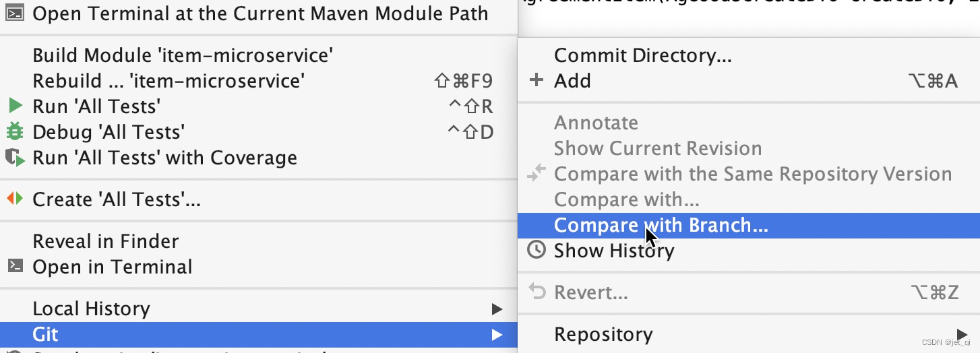980x353 pixels.
Task: Click the Run with Coverage shield icon
Action: point(16,158)
